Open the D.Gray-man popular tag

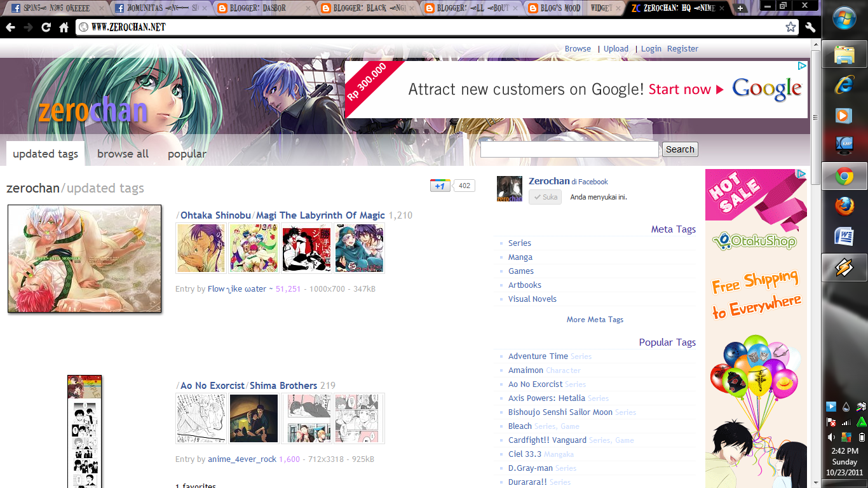point(531,468)
